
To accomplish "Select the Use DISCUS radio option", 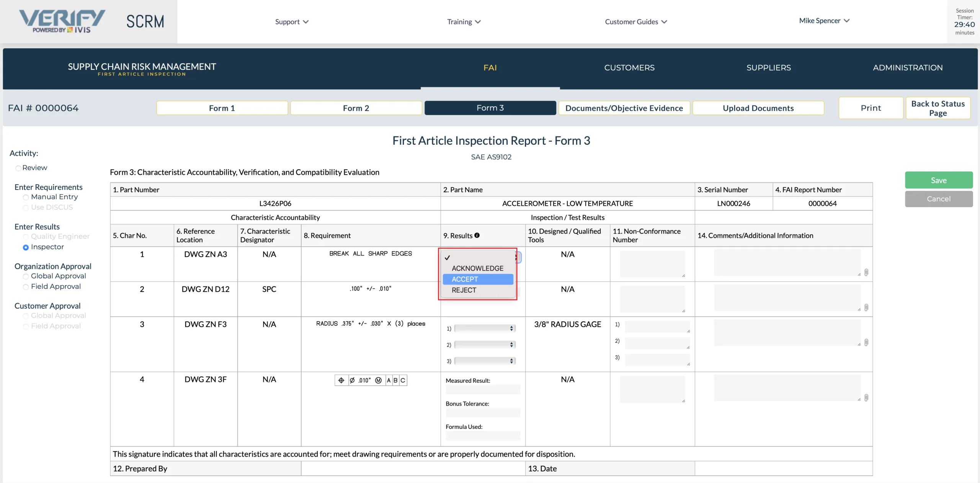I will 26,208.
